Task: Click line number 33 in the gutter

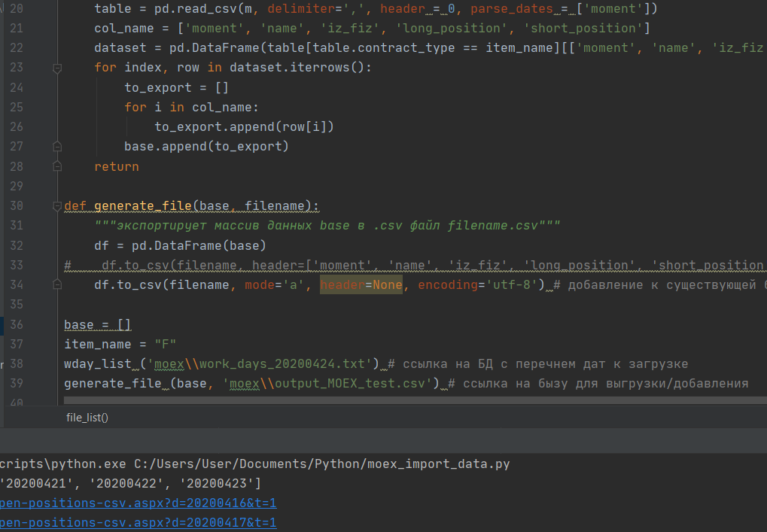Action: 17,265
